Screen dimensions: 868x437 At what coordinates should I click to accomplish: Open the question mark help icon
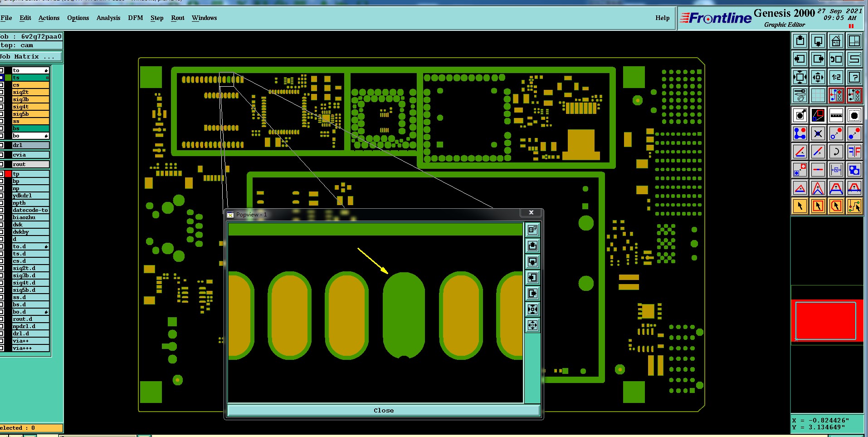point(854,77)
